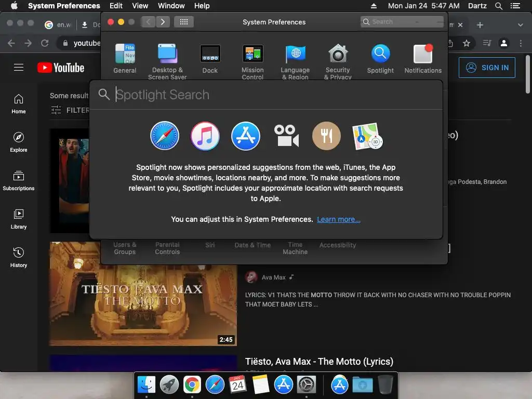The width and height of the screenshot is (532, 399).
Task: Go back in System Preferences
Action: click(x=148, y=22)
